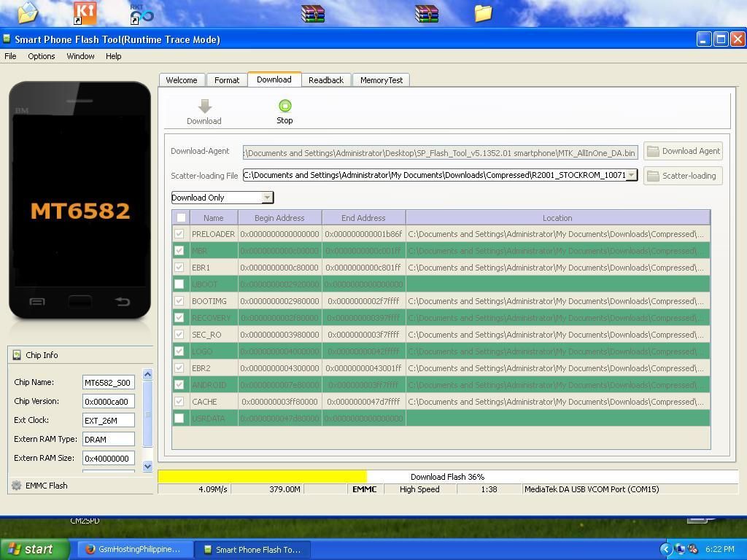
Task: Click the Chip Info scrollbar thumb
Action: [x=147, y=413]
